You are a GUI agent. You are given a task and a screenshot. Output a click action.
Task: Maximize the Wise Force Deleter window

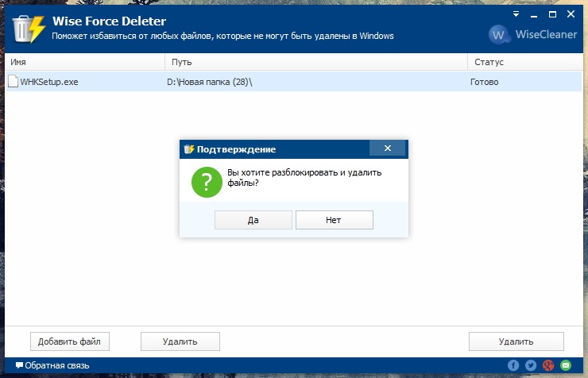tap(552, 14)
